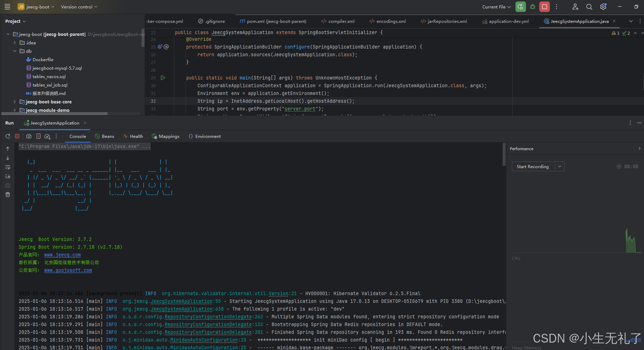Open the Code With Me add-user icon
This screenshot has height=350, width=644.
575,7
